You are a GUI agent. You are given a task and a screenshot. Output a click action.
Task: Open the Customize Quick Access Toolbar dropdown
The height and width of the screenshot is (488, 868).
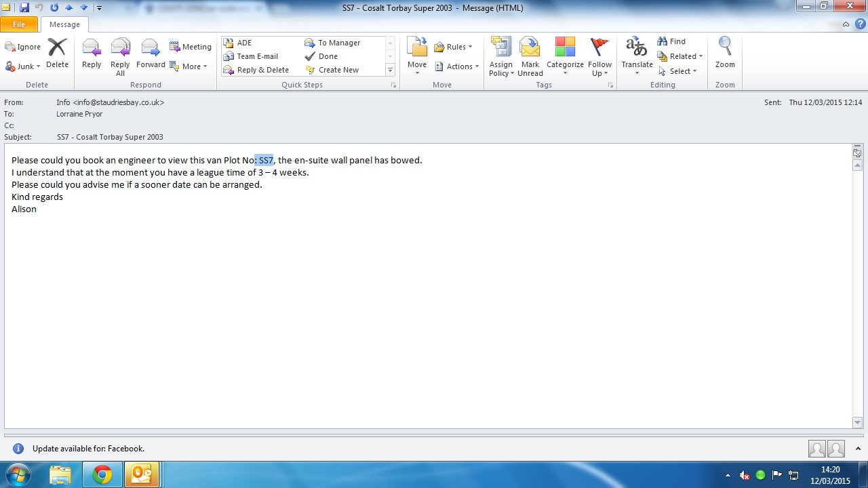click(x=99, y=8)
